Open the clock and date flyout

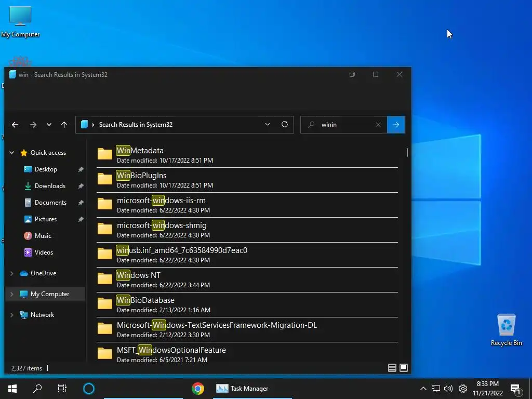point(488,389)
